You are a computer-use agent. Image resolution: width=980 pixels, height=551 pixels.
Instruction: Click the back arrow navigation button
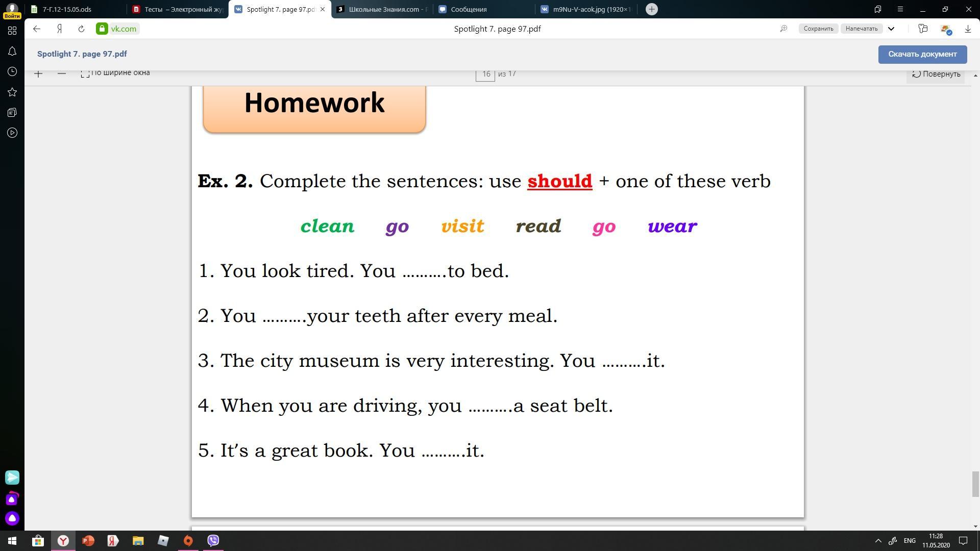click(37, 29)
